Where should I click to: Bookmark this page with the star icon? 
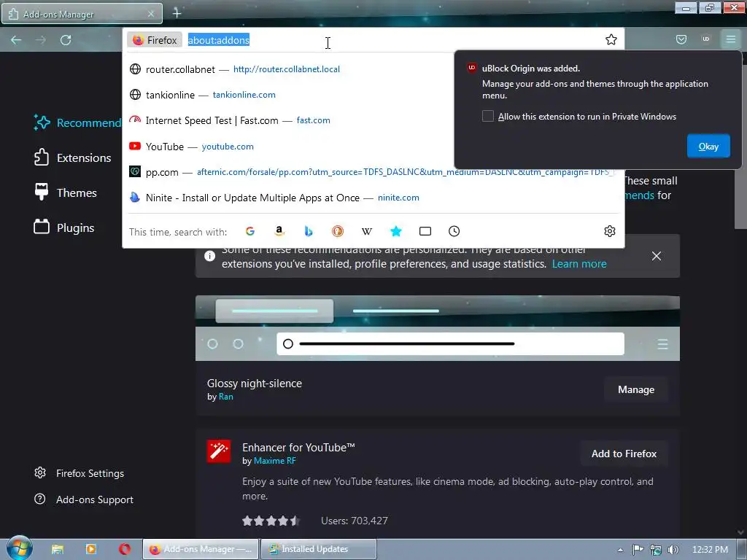[x=611, y=40]
